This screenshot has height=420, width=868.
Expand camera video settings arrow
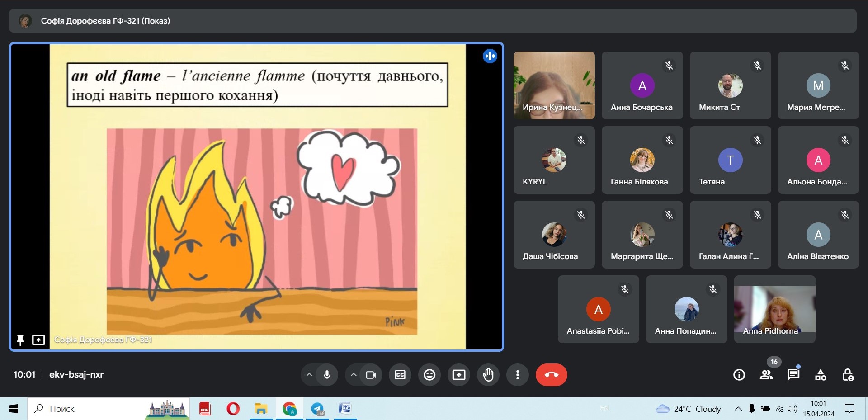tap(354, 375)
